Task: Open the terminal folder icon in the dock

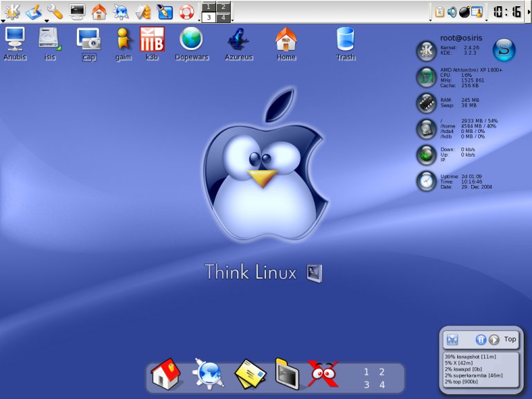Action: (x=287, y=373)
